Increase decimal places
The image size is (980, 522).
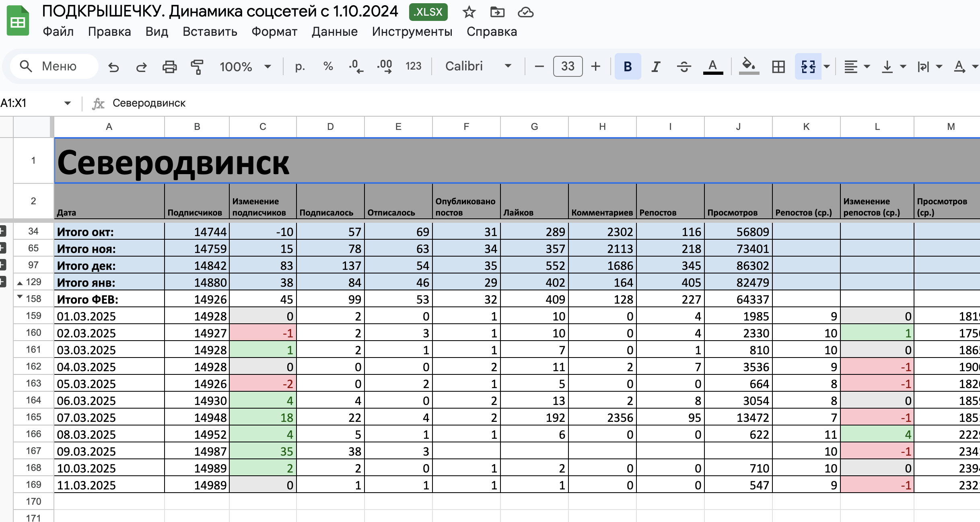click(385, 66)
